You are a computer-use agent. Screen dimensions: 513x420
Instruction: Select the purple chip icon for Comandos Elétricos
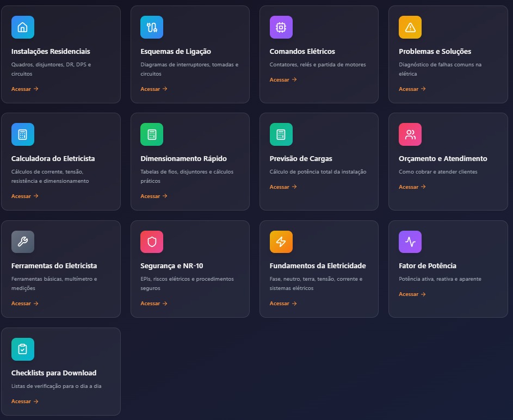281,27
